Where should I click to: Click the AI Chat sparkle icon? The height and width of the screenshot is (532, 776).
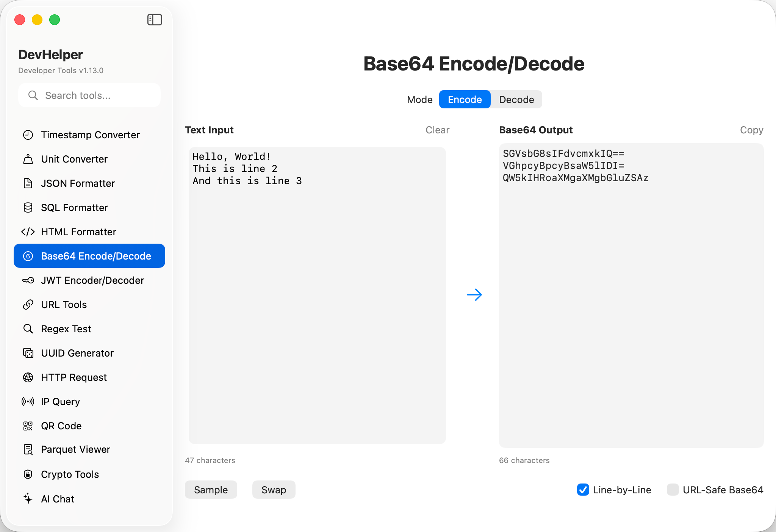point(28,499)
